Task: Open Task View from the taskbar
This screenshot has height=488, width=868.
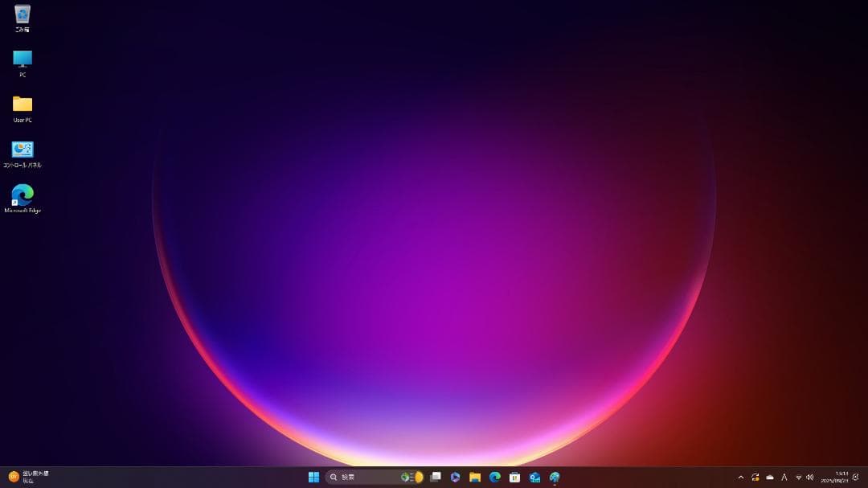Action: pyautogui.click(x=435, y=476)
